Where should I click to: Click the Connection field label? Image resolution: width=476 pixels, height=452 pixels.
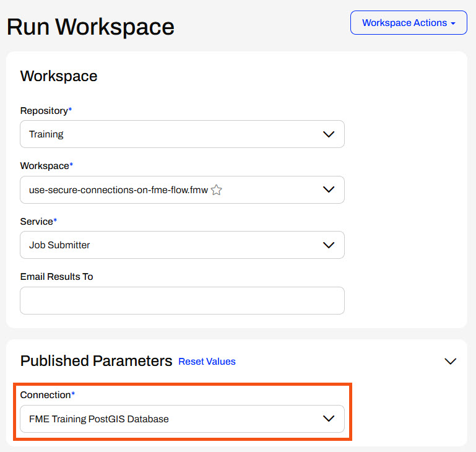pos(45,395)
